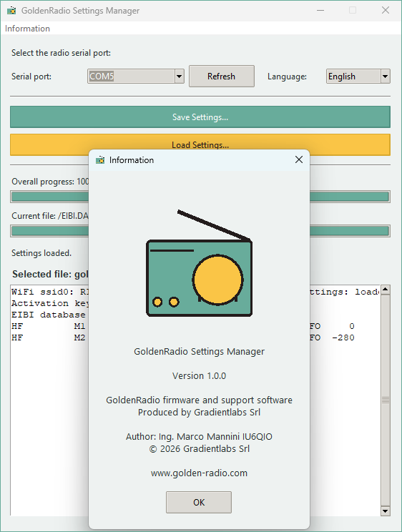Refresh the serial port list
The width and height of the screenshot is (402, 532).
(x=221, y=77)
